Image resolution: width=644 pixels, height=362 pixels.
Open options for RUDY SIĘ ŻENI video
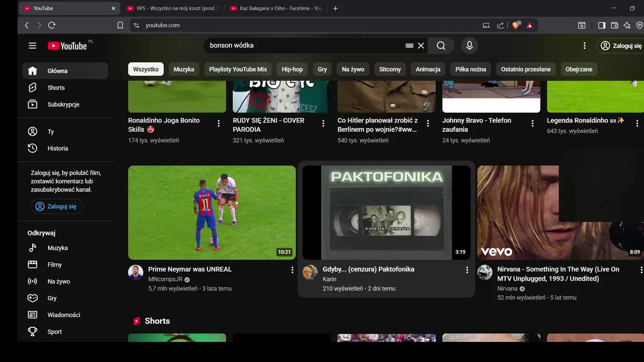coord(324,123)
